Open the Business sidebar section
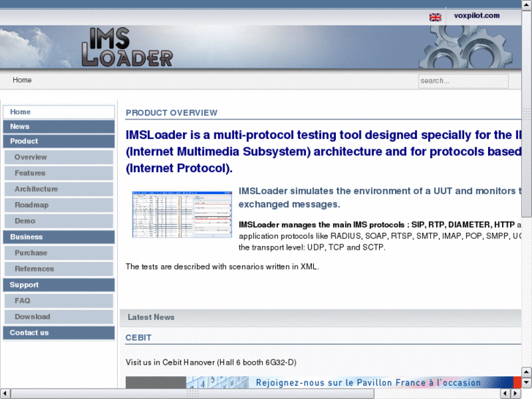Image resolution: width=532 pixels, height=399 pixels. click(x=59, y=236)
